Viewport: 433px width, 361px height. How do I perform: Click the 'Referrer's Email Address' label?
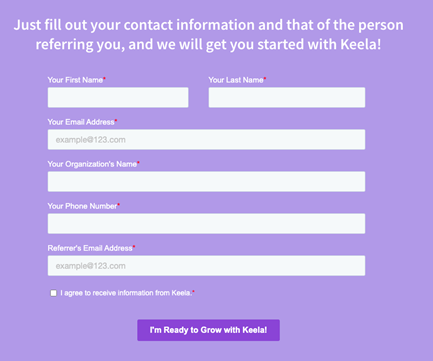pyautogui.click(x=90, y=248)
